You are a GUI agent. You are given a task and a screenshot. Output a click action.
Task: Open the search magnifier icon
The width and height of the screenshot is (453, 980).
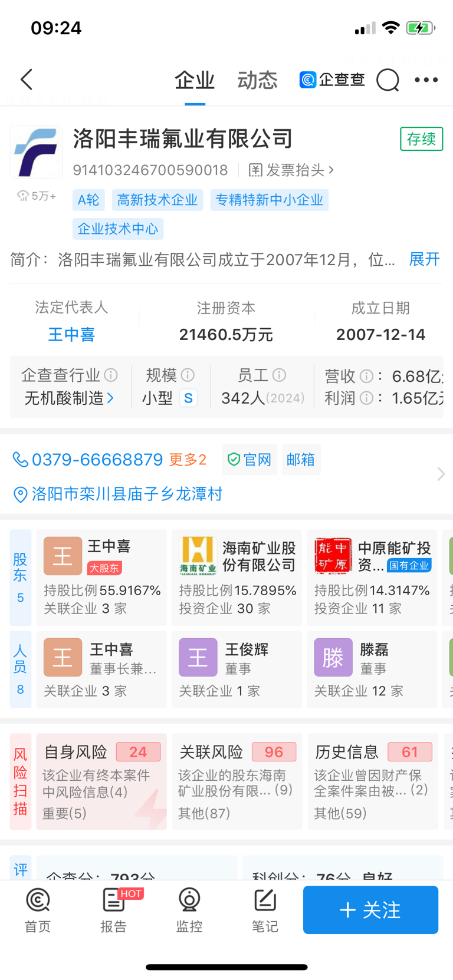coord(388,80)
